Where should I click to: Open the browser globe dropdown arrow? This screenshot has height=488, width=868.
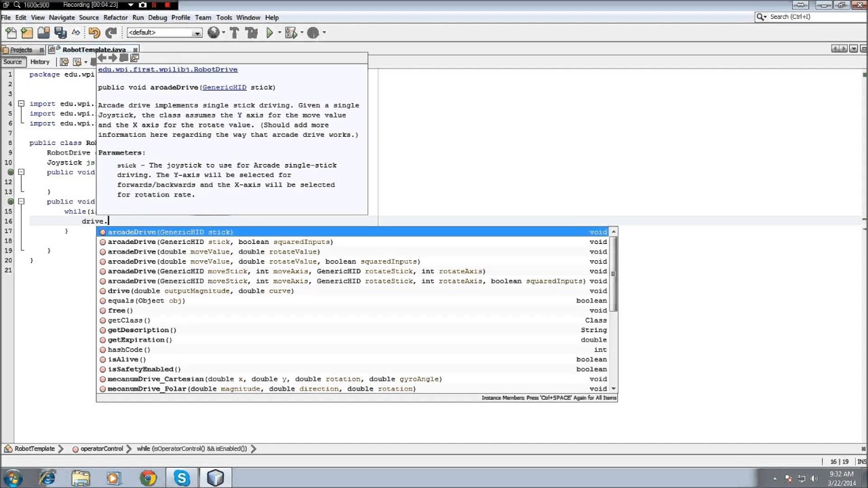[224, 33]
